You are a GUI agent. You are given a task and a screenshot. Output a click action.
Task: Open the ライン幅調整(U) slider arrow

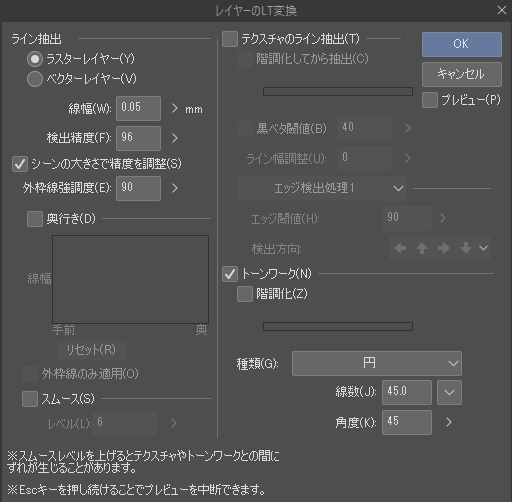407,158
